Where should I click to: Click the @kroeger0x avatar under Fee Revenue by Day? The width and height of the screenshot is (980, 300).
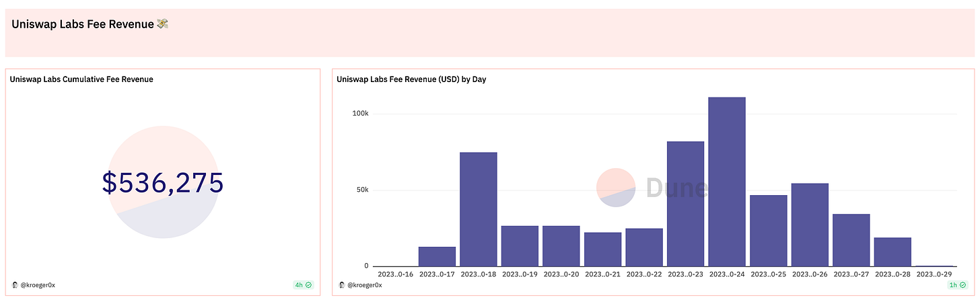click(341, 285)
